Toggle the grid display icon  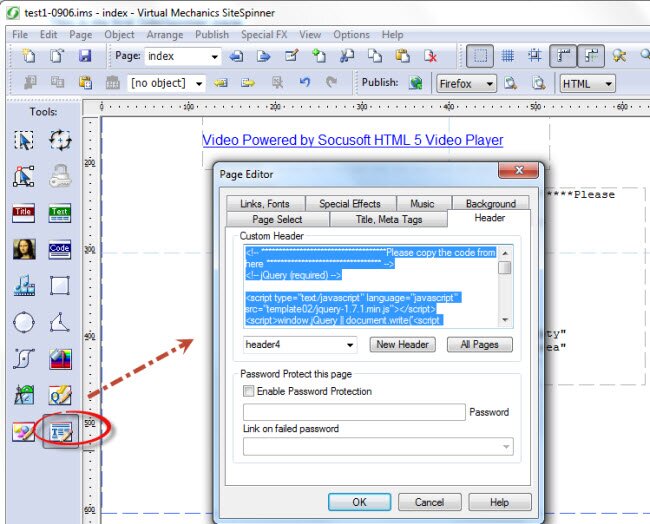(x=507, y=56)
